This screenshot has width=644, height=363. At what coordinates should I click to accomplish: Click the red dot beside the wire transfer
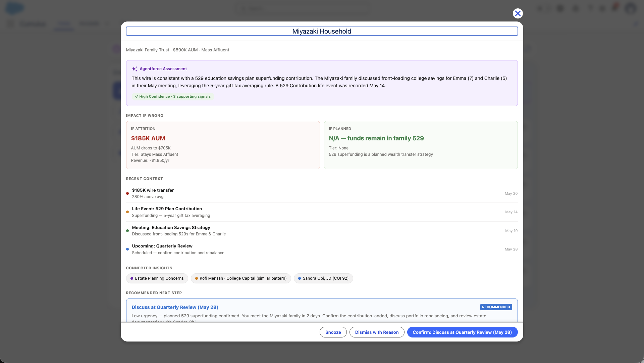[127, 193]
